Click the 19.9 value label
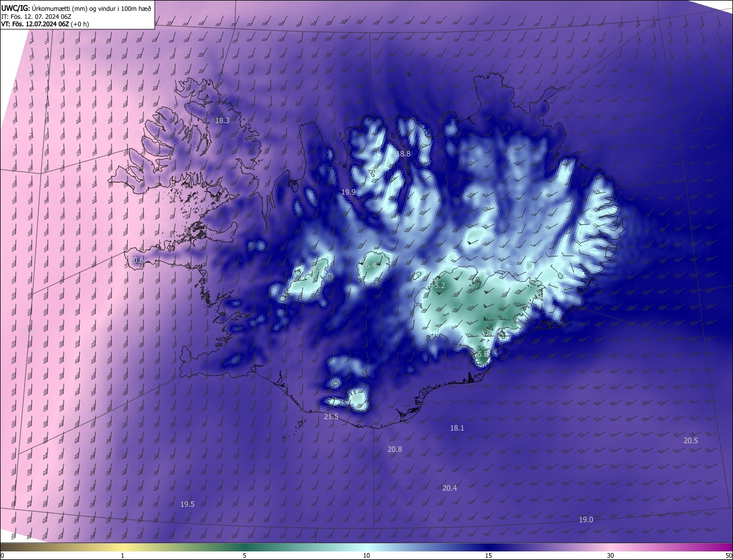The height and width of the screenshot is (560, 733). [348, 192]
